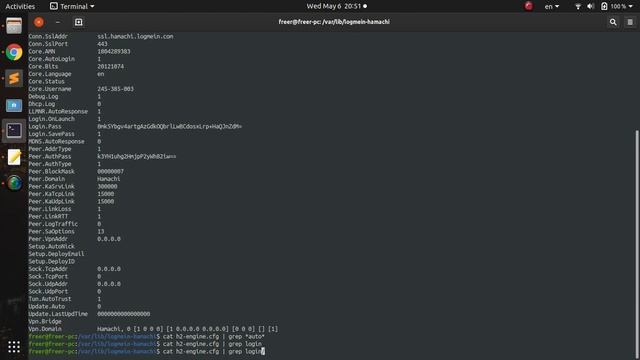This screenshot has width=640, height=360.
Task: Open the clock and calendar panel
Action: [x=336, y=6]
